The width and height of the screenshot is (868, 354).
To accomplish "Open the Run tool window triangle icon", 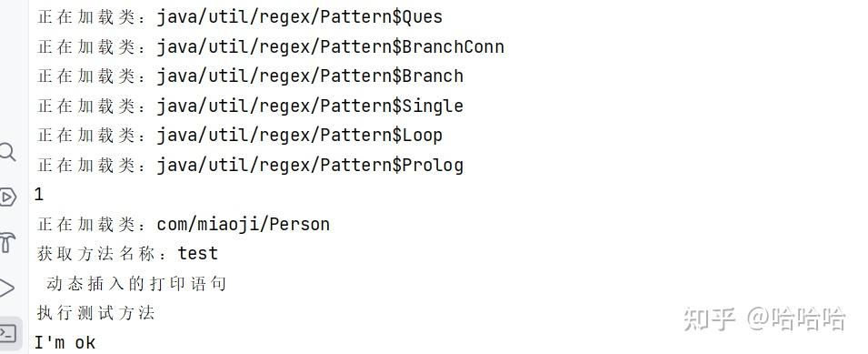I will [x=6, y=288].
